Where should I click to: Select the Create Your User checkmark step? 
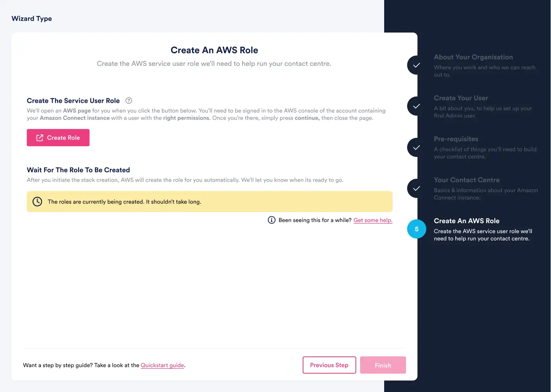416,106
